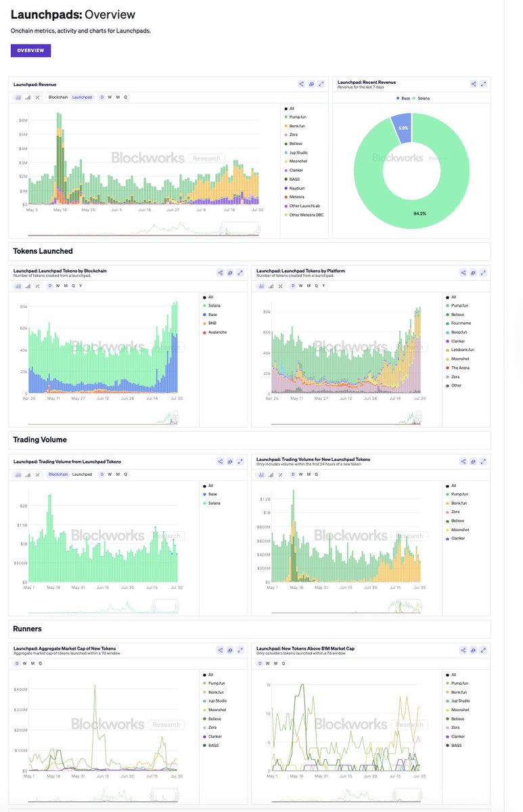This screenshot has width=523, height=812.
Task: Expand Launchpad Tokens by Platform chart fullscreen
Action: click(x=483, y=273)
